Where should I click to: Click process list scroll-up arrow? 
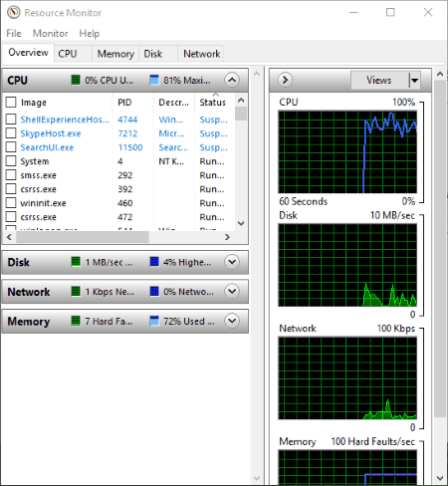click(241, 100)
